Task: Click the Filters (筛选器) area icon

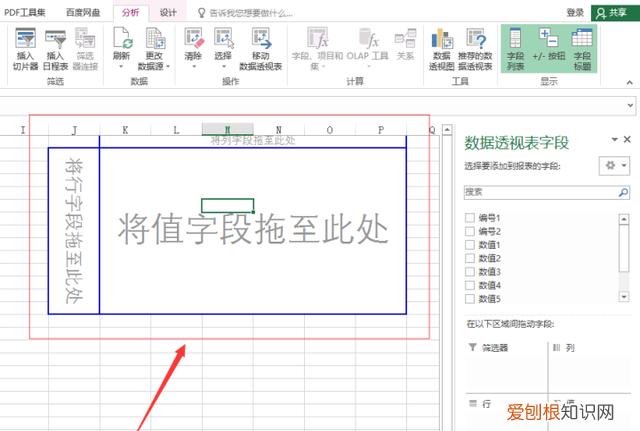Action: click(x=472, y=347)
